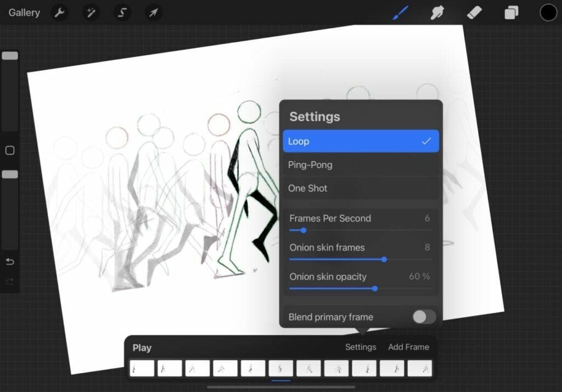Select the Smudge finger tool
This screenshot has height=392, width=562.
coord(437,13)
